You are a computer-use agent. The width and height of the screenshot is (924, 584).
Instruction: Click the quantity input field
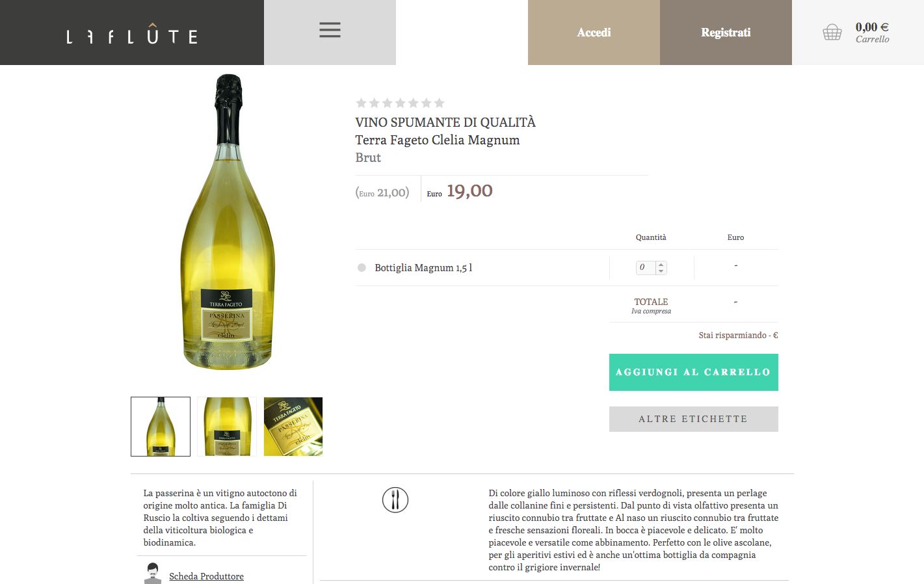646,267
